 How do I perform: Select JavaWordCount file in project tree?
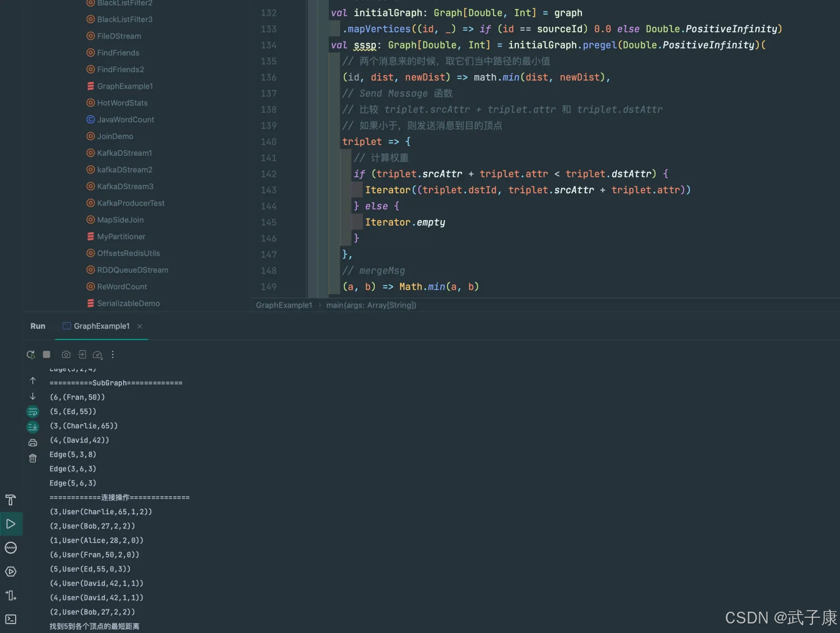coord(125,120)
